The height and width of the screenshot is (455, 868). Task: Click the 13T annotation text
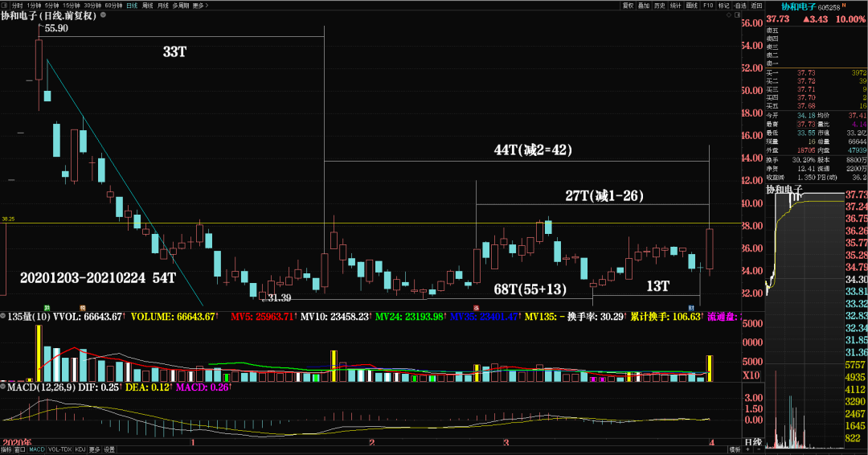click(658, 286)
